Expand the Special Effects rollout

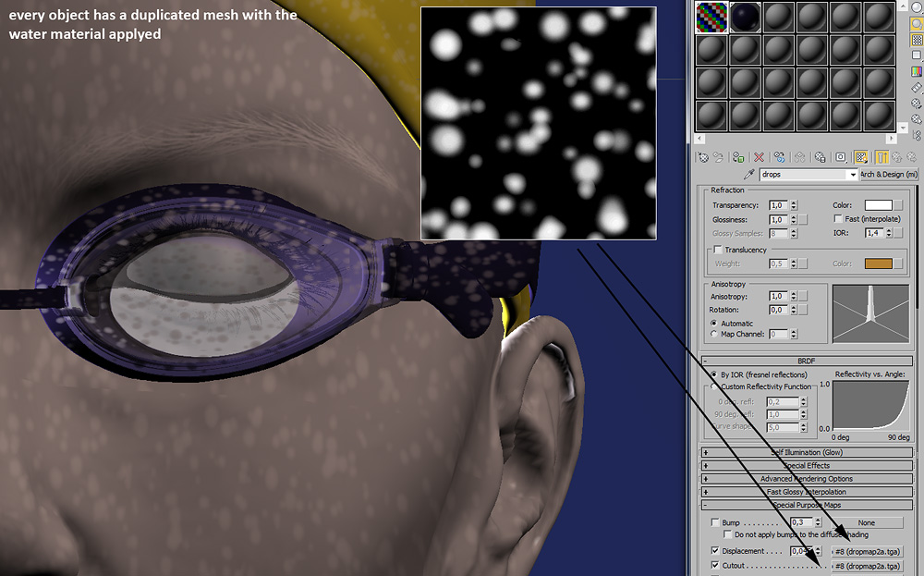pos(807,466)
